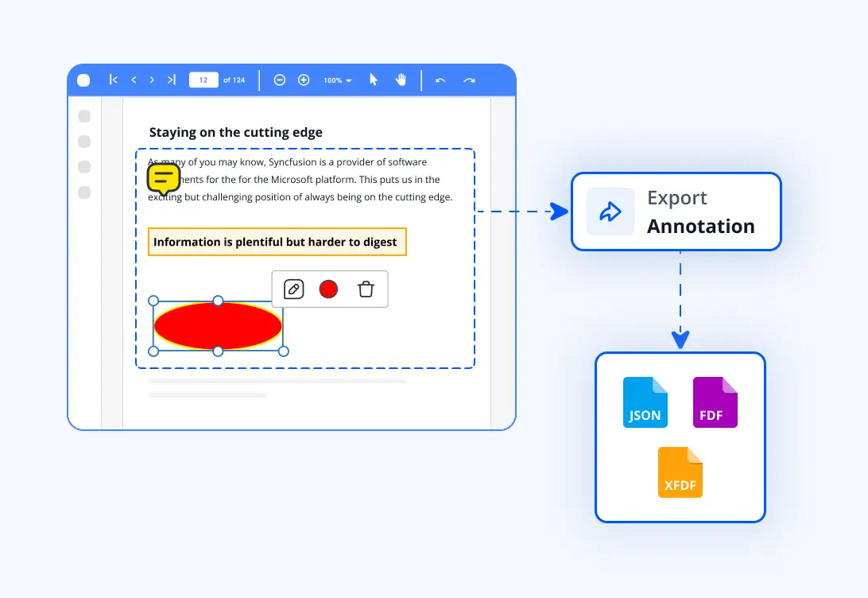Open the yellow sticky note comment
868x598 pixels.
click(163, 177)
